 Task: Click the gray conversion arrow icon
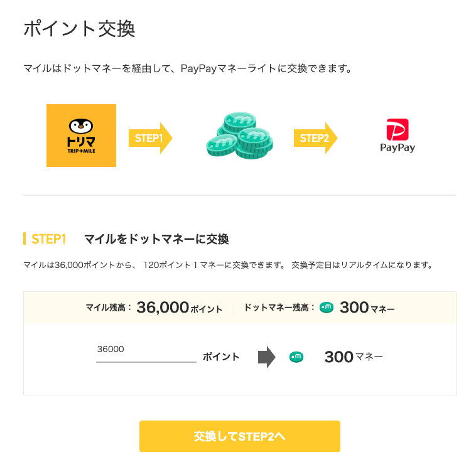point(266,357)
